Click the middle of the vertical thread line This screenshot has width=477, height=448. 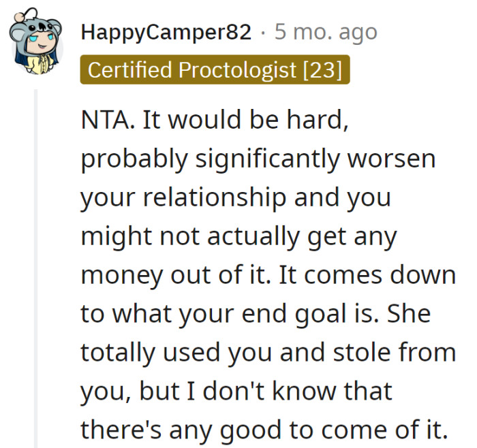[x=36, y=269]
